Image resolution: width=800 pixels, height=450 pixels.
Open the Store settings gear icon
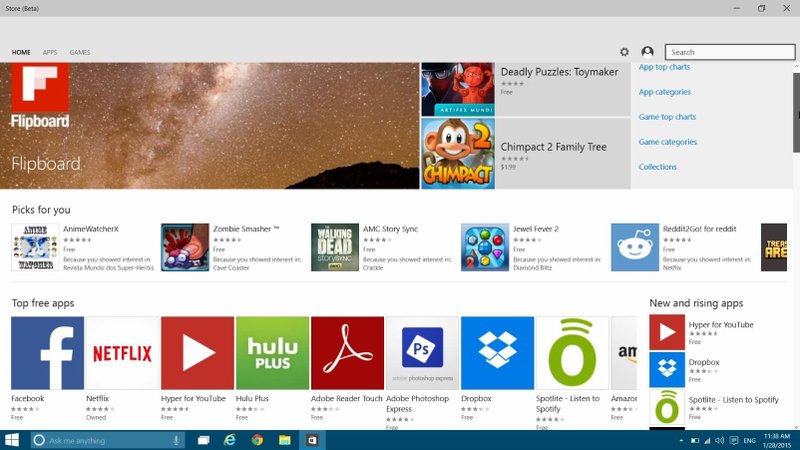click(624, 52)
